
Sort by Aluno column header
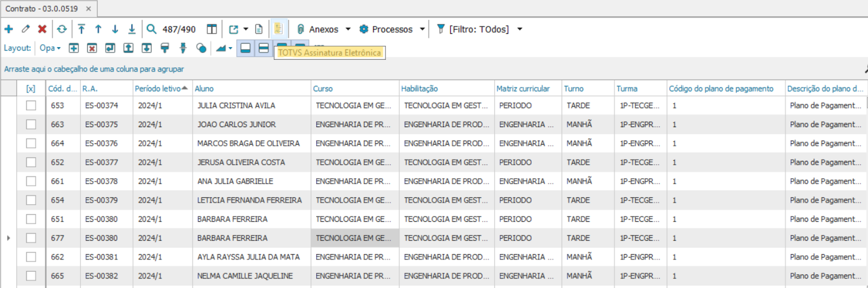(252, 89)
